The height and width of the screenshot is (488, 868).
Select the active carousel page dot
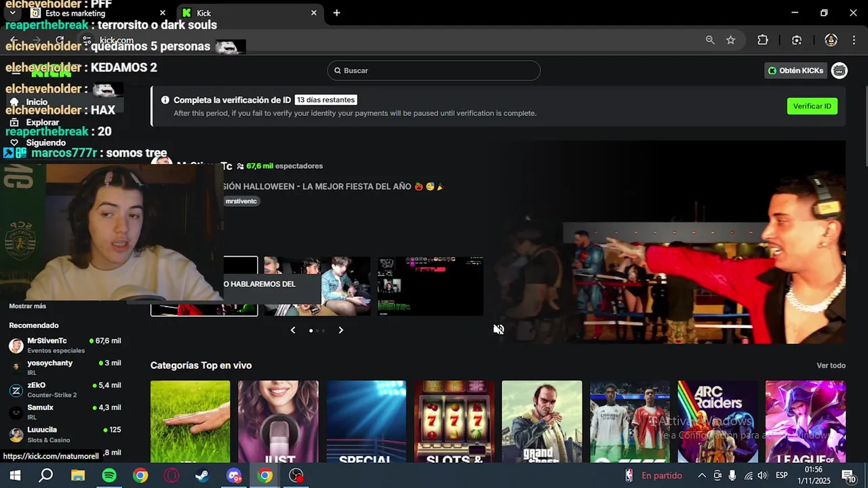311,331
